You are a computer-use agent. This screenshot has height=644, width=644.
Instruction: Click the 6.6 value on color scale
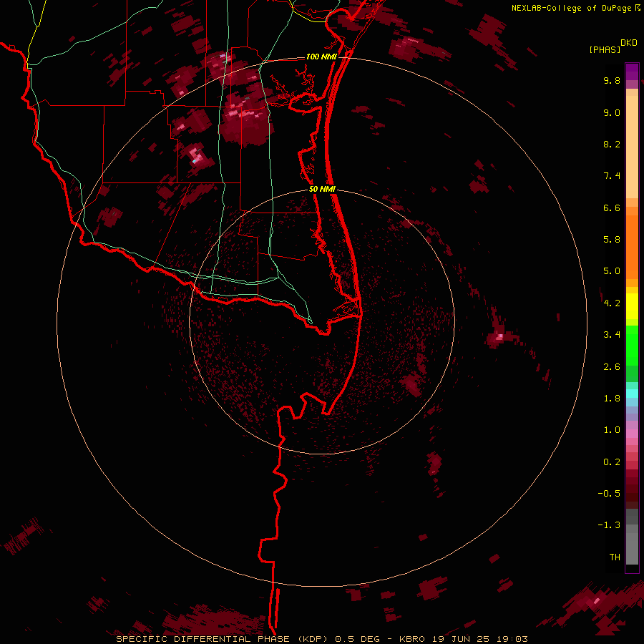tap(612, 208)
